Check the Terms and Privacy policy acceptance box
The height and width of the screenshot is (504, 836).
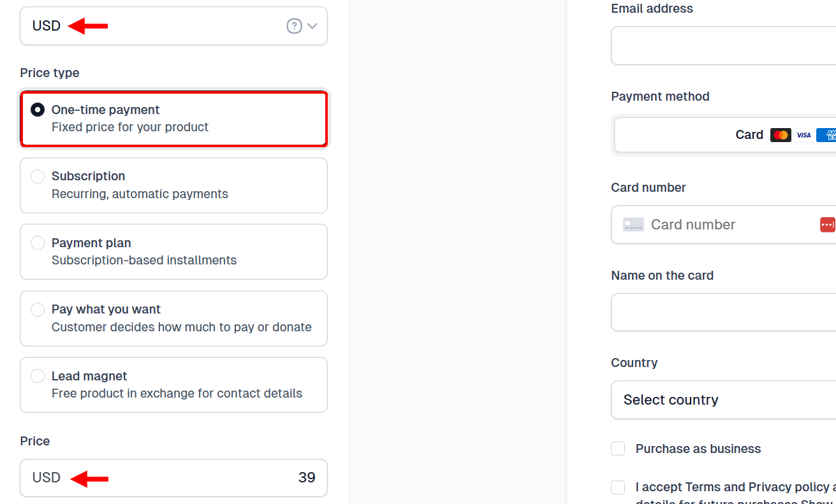(x=617, y=487)
